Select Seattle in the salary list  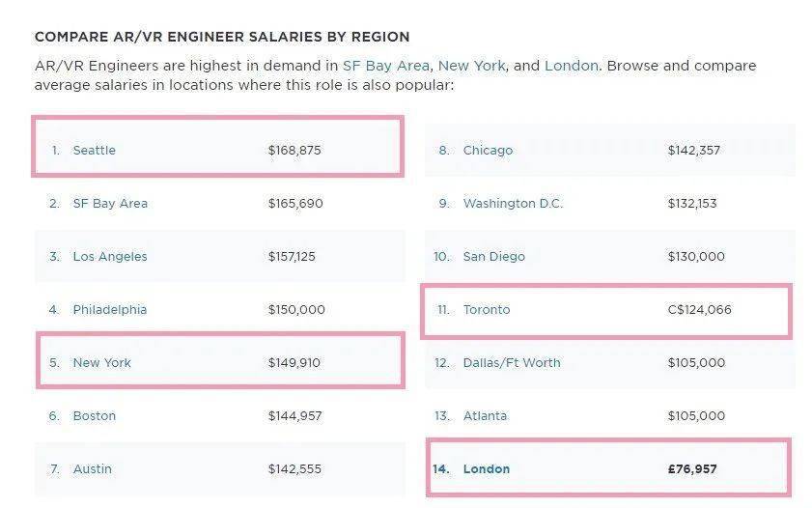point(95,150)
